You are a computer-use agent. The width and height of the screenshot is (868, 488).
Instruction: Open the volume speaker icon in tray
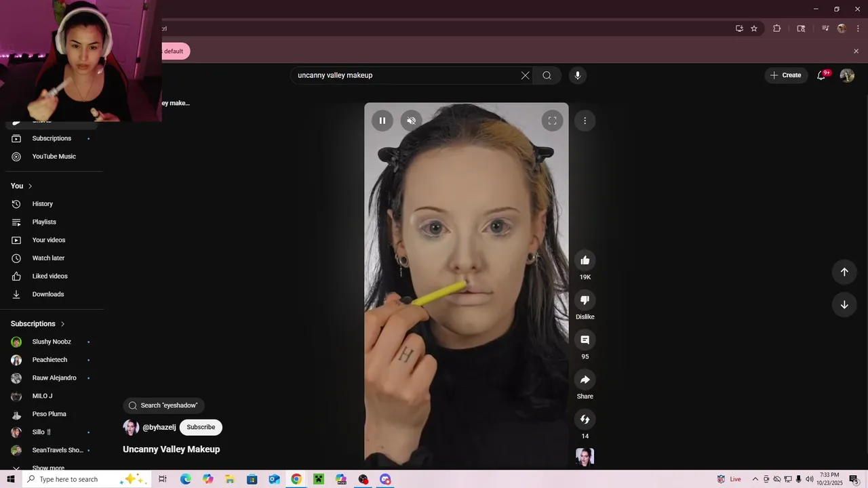809,479
